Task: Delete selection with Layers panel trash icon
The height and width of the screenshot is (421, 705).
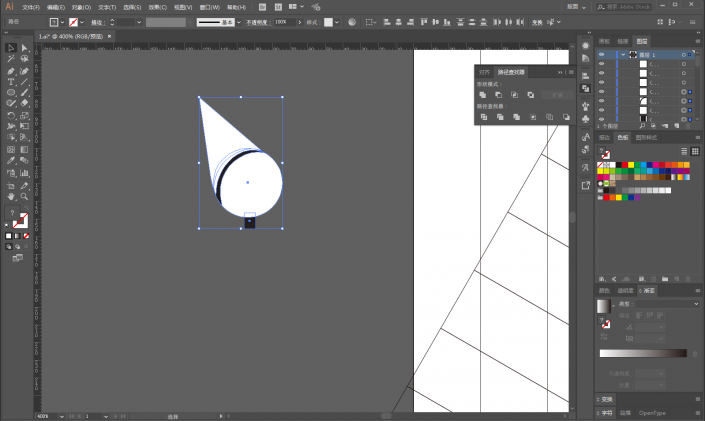Action: (688, 126)
